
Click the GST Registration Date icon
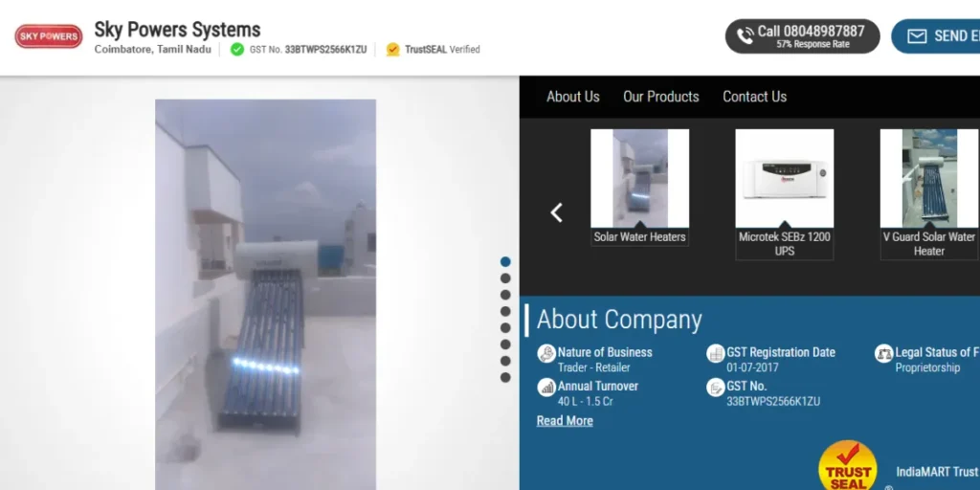[x=715, y=353]
